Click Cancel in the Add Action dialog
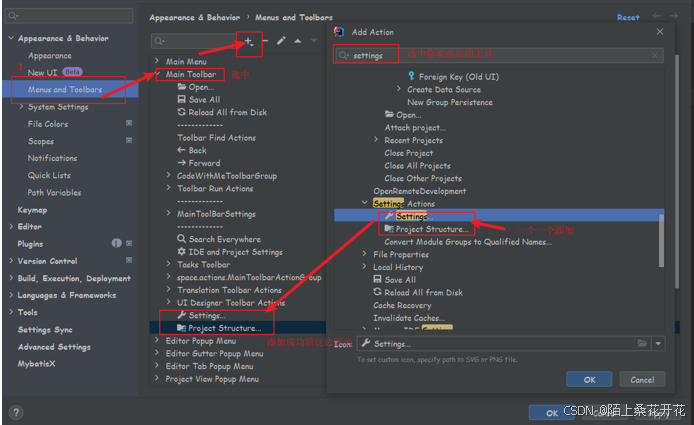Image resolution: width=694 pixels, height=425 pixels. (642, 379)
